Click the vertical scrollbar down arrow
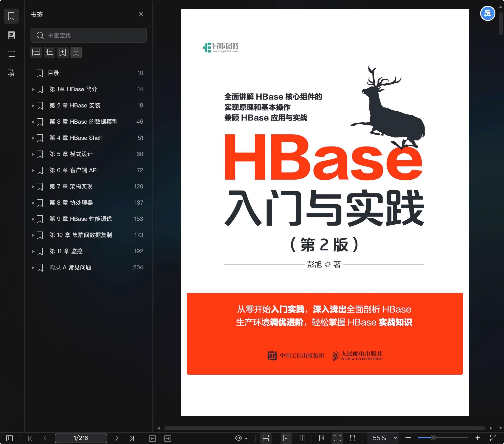 point(501,428)
